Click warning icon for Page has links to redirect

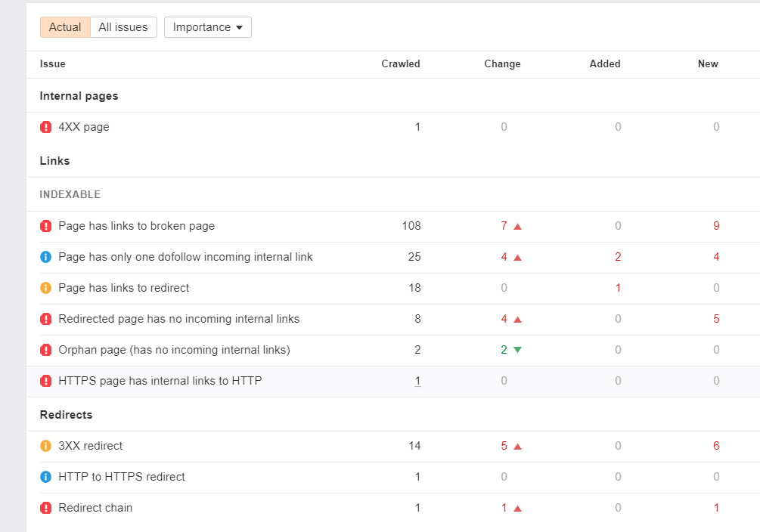pyautogui.click(x=45, y=288)
